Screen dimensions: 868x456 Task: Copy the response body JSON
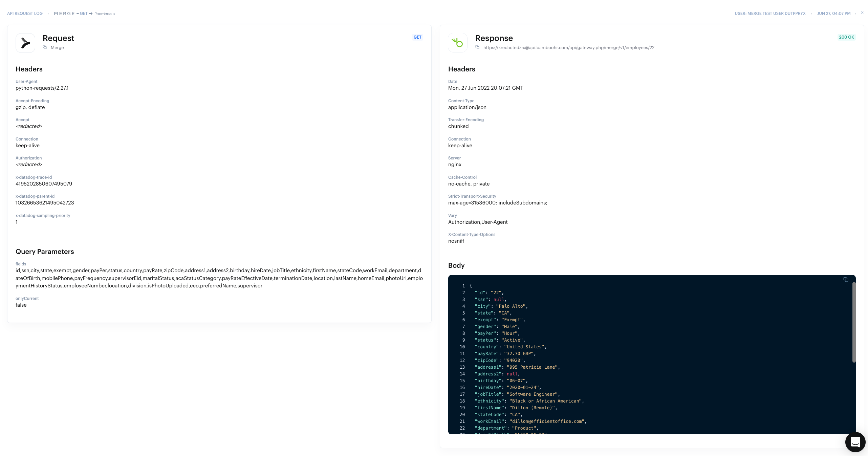click(846, 280)
